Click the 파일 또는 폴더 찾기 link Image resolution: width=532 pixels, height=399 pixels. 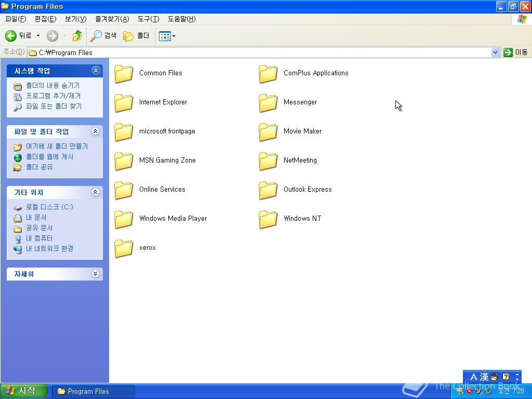point(54,106)
